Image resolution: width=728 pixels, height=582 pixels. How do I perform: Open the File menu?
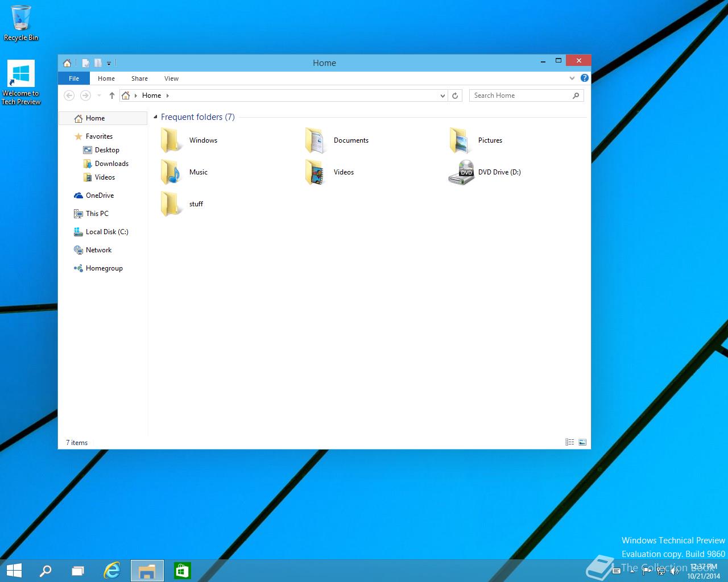[x=74, y=78]
